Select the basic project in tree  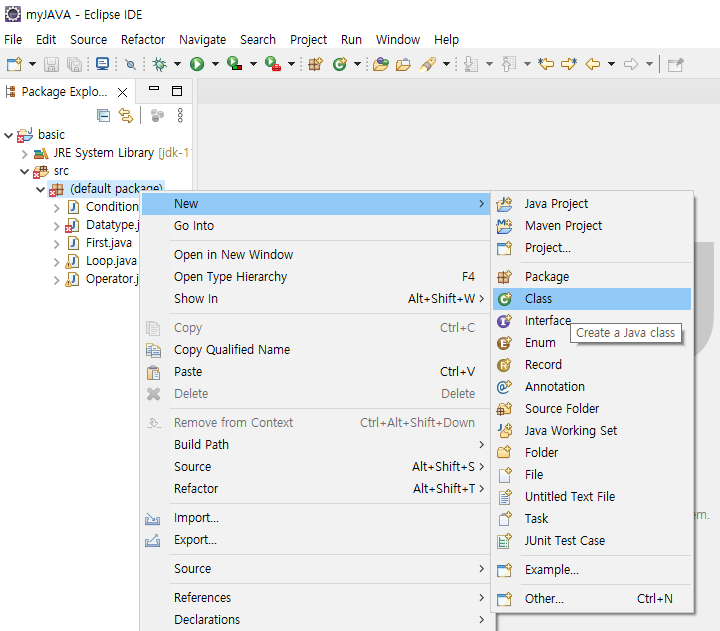(51, 135)
